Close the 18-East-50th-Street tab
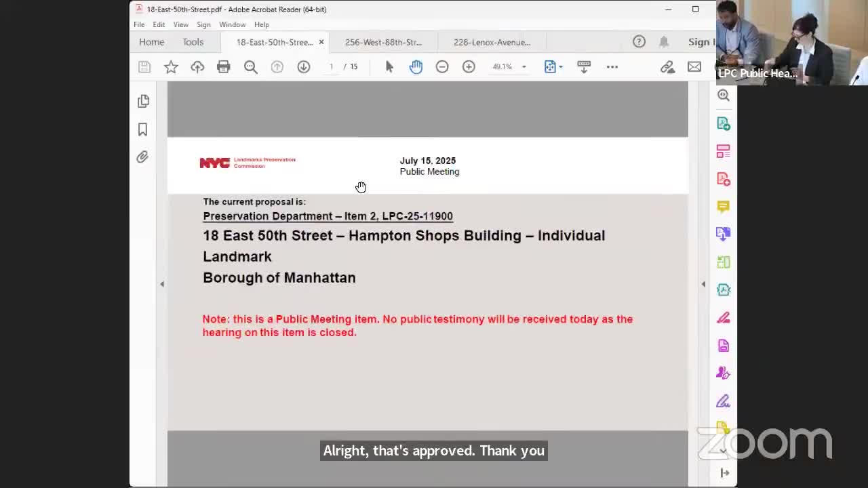The height and width of the screenshot is (488, 868). (x=321, y=42)
